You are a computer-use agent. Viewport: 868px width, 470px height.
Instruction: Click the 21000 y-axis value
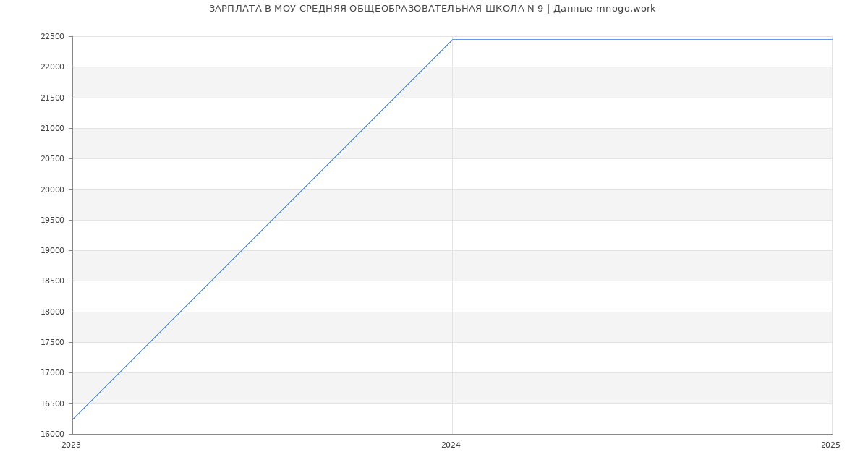point(53,129)
